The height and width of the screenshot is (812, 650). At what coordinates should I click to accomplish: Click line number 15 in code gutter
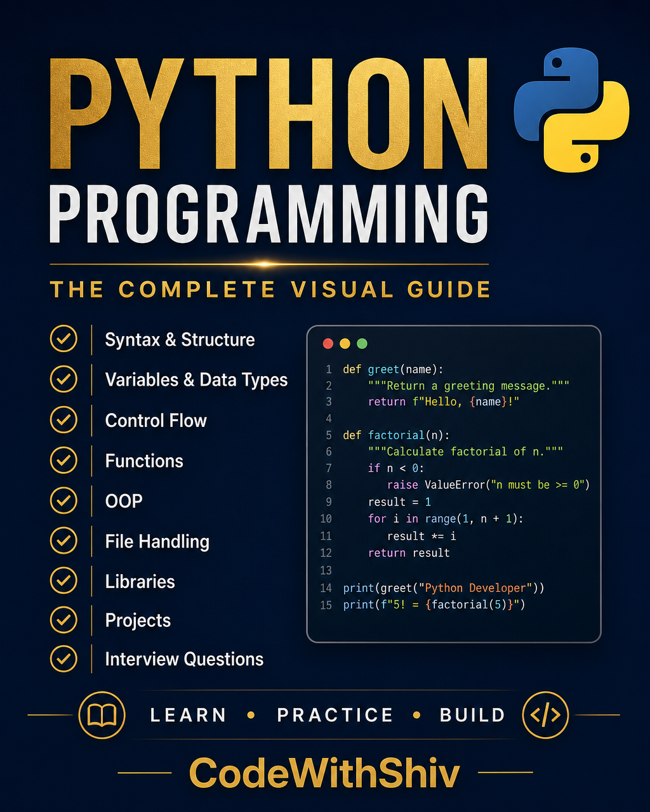326,605
